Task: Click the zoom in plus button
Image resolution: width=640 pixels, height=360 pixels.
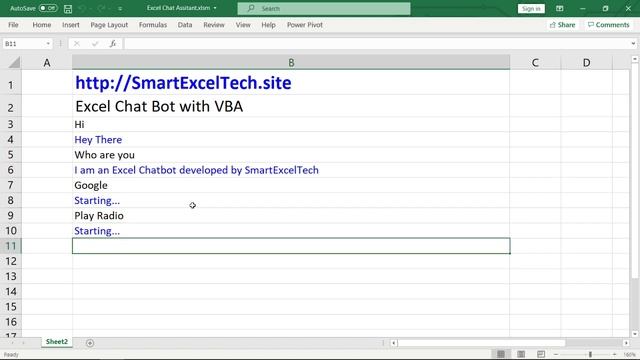Action: [614, 354]
